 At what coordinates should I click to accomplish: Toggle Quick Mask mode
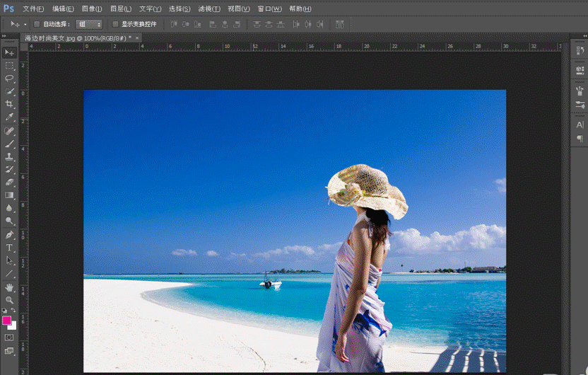pos(10,337)
